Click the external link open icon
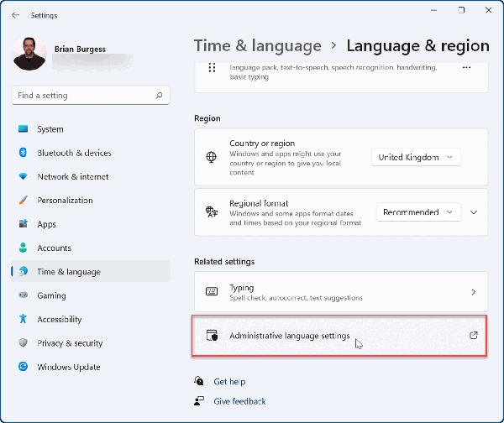This screenshot has height=423, width=504. [x=474, y=336]
